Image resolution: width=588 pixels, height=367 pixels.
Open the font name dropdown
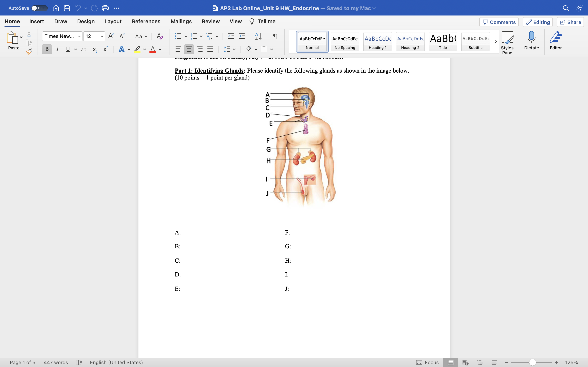(79, 36)
